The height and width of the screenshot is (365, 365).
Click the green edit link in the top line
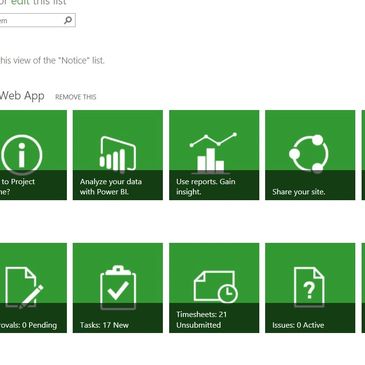click(x=21, y=3)
